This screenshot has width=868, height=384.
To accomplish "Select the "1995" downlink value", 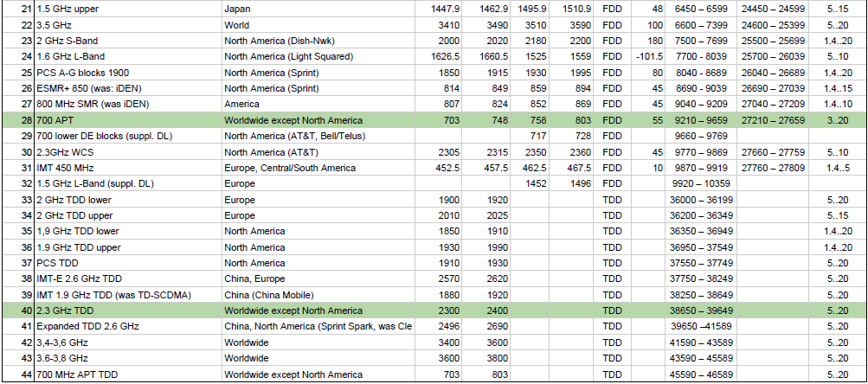I will 580,73.
